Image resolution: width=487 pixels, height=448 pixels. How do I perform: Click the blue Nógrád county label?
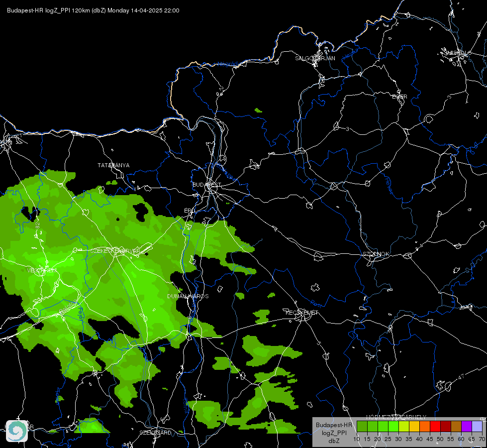[227, 64]
